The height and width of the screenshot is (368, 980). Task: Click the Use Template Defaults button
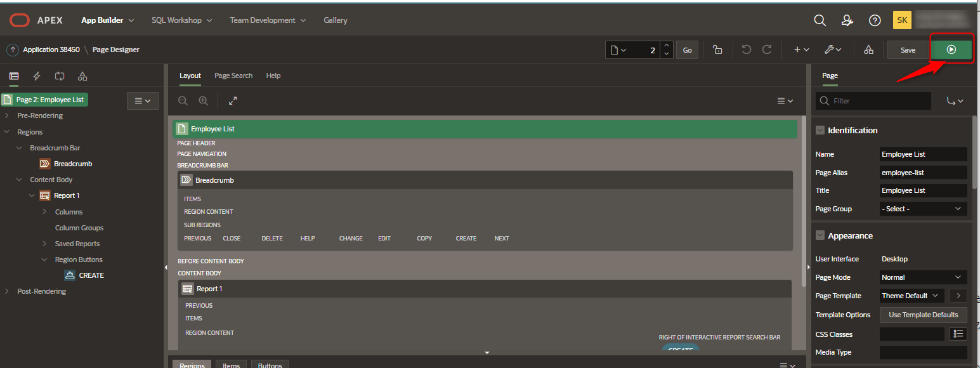tap(923, 315)
